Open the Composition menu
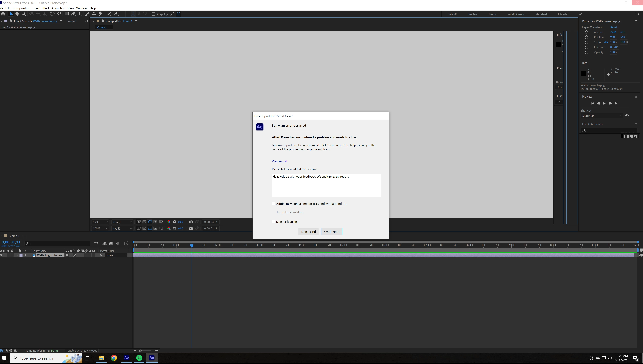 click(x=21, y=8)
